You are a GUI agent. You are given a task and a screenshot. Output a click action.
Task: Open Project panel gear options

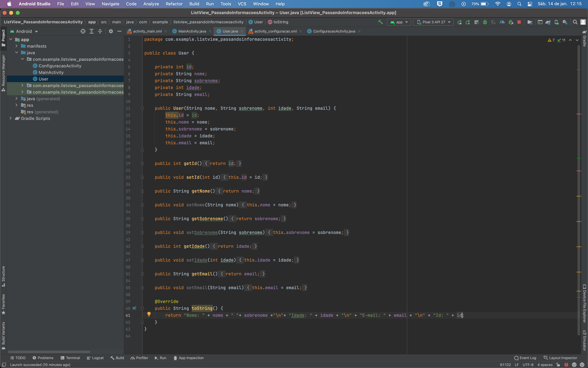[x=111, y=31]
